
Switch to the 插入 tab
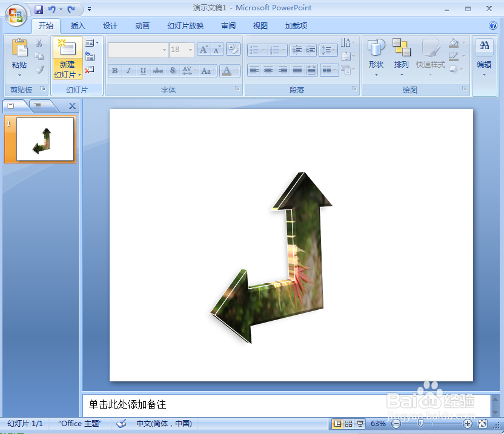[x=78, y=25]
